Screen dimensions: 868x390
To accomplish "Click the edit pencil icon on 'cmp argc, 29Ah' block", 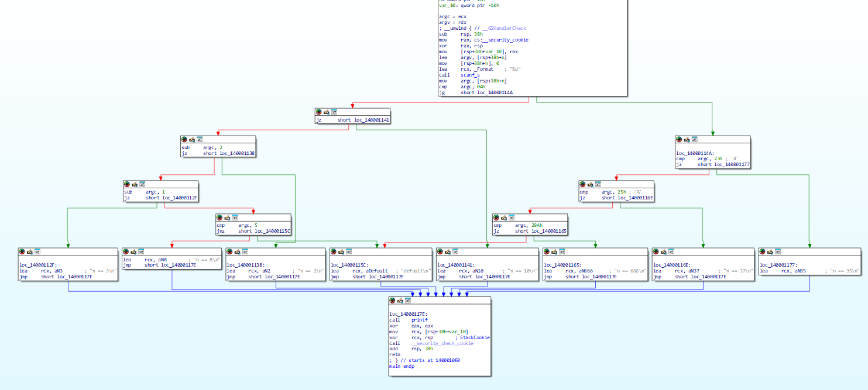I will point(505,218).
